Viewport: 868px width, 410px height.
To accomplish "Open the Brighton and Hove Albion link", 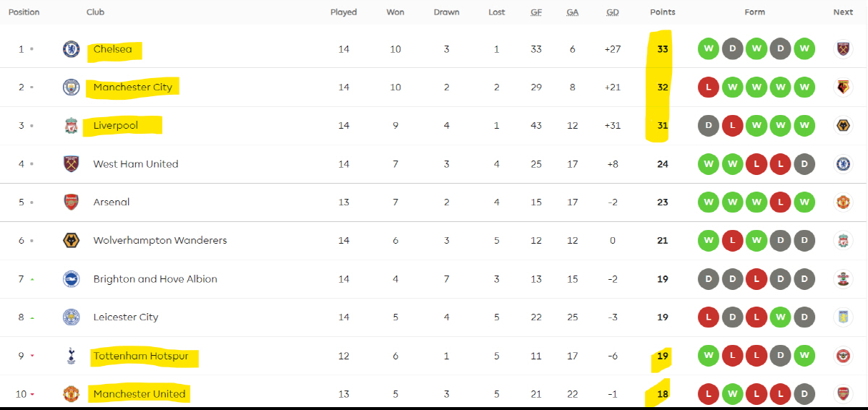I will point(155,279).
